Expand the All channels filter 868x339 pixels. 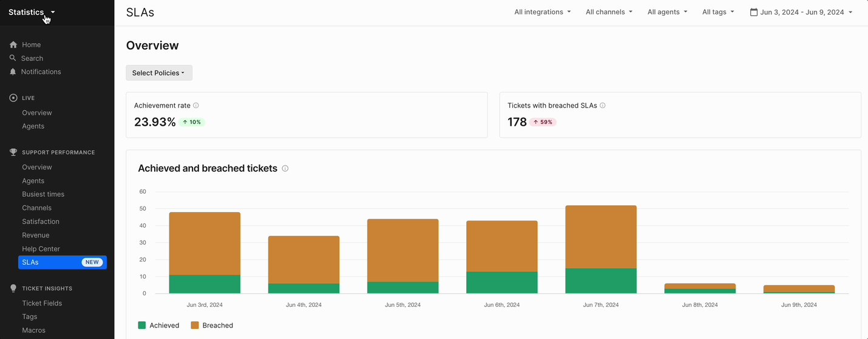point(609,12)
